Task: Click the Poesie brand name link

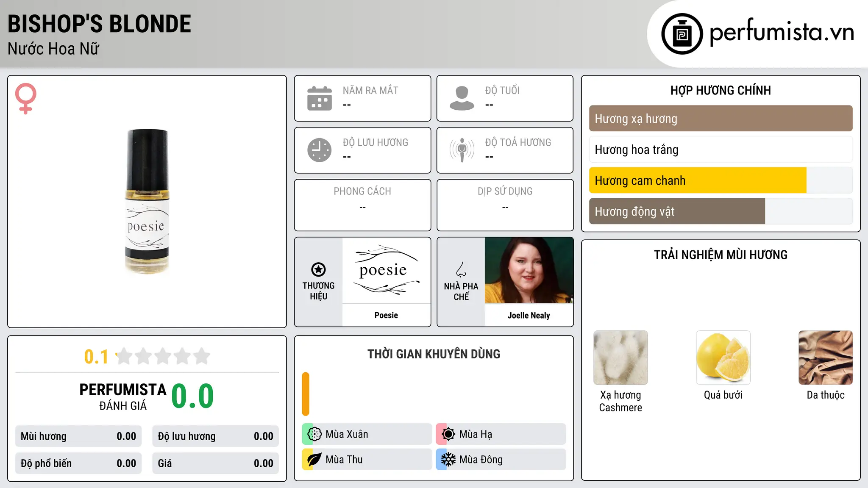Action: pos(386,315)
